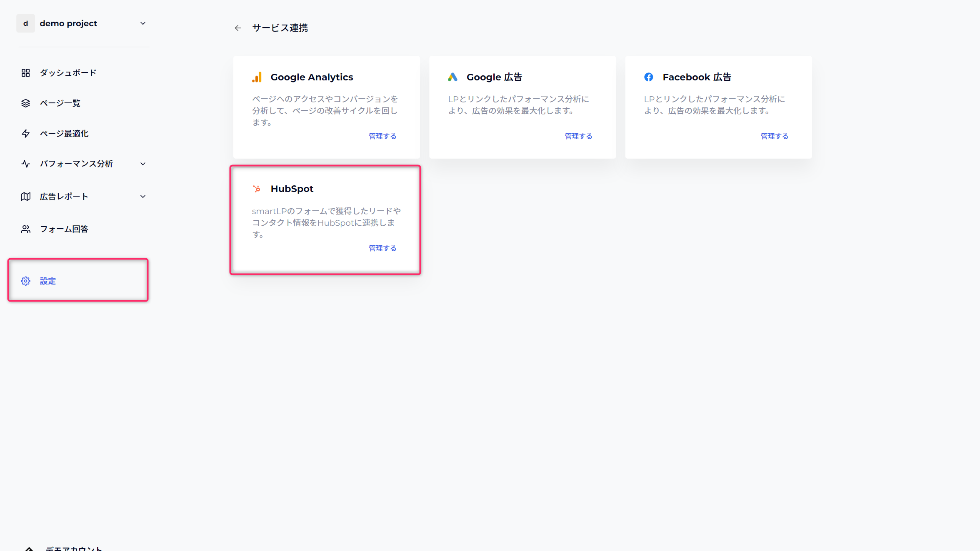Expand the 広告レポート menu

(143, 196)
